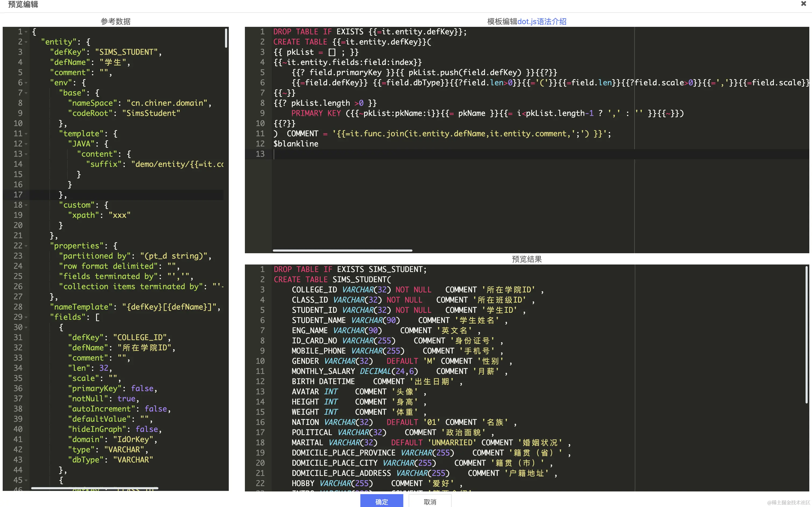Close the preview edit dialog
812x507 pixels.
(x=803, y=4)
